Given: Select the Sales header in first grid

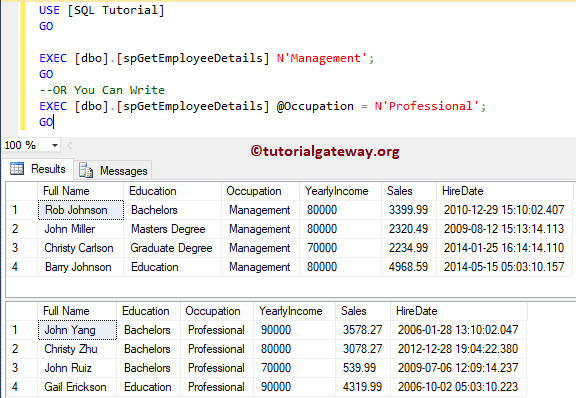Looking at the screenshot, I should [409, 191].
